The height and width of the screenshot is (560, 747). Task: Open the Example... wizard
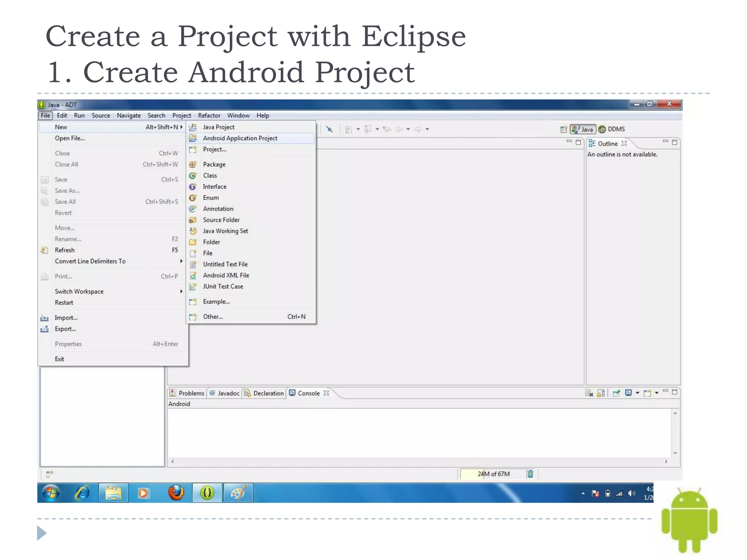click(251, 302)
